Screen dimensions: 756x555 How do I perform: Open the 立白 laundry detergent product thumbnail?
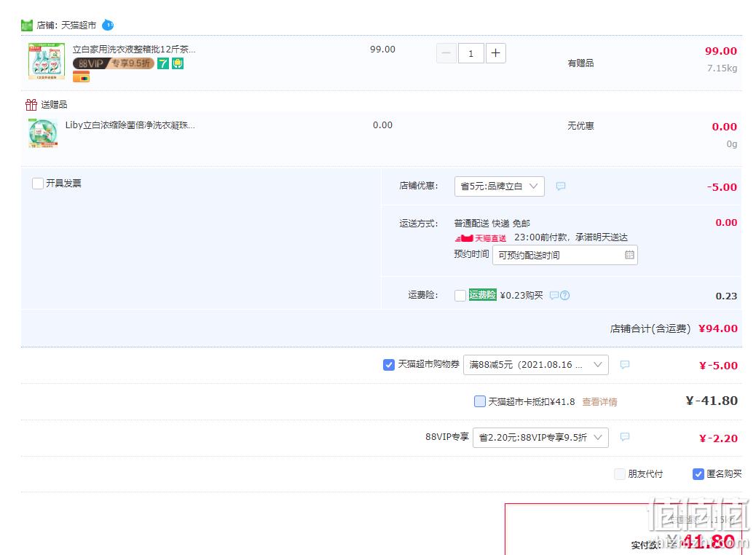tap(47, 61)
